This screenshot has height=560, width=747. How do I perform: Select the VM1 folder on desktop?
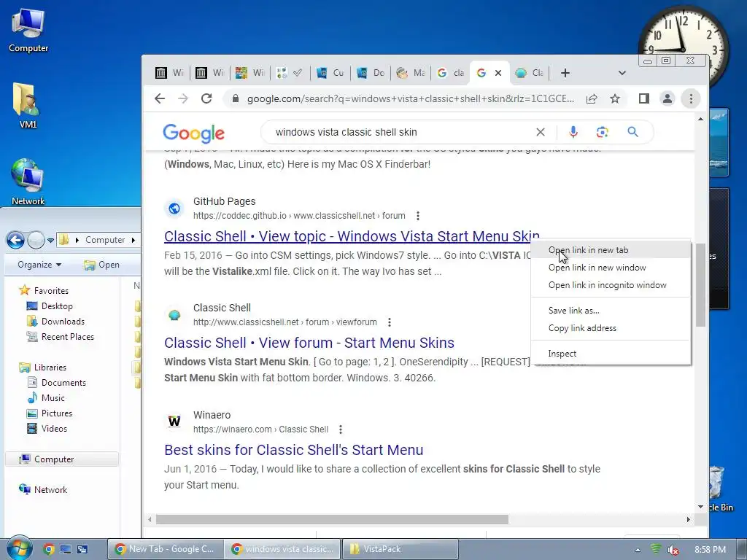(x=28, y=106)
